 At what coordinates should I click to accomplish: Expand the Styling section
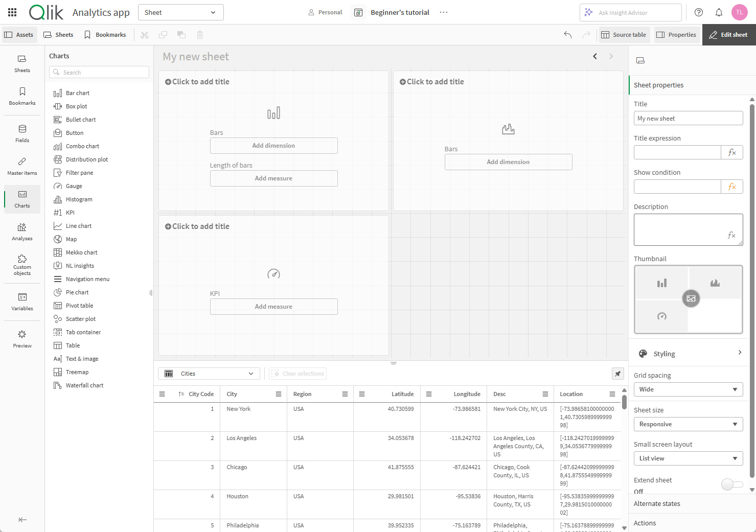tap(688, 354)
